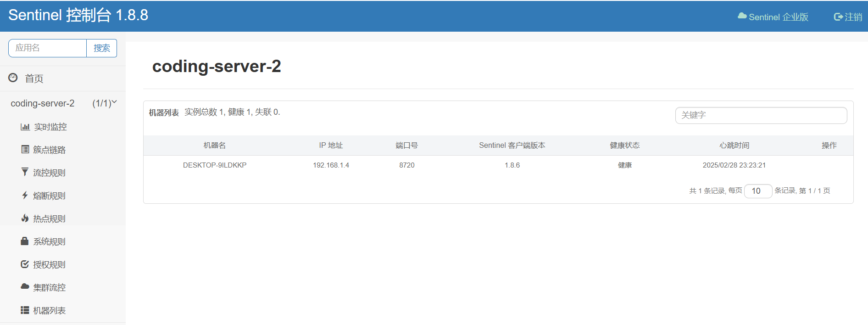Screen dimensions: 868x325
Task: Open 流控规则 flow rules
Action: click(x=49, y=173)
